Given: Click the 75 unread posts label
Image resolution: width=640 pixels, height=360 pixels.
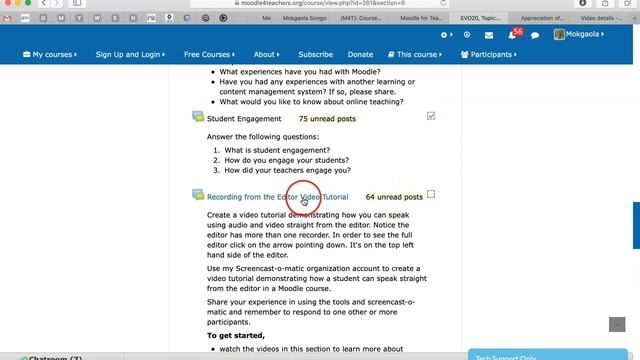Looking at the screenshot, I should click(x=327, y=119).
